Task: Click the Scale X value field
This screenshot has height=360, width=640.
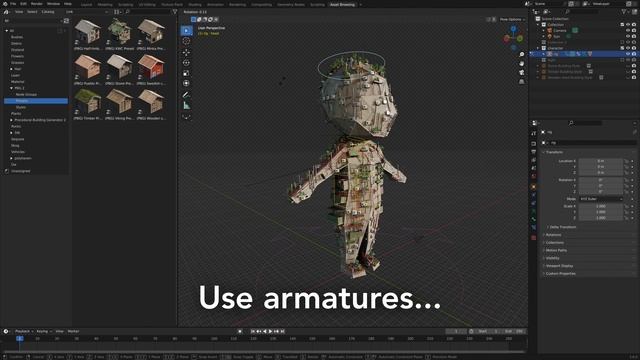Action: [601, 207]
